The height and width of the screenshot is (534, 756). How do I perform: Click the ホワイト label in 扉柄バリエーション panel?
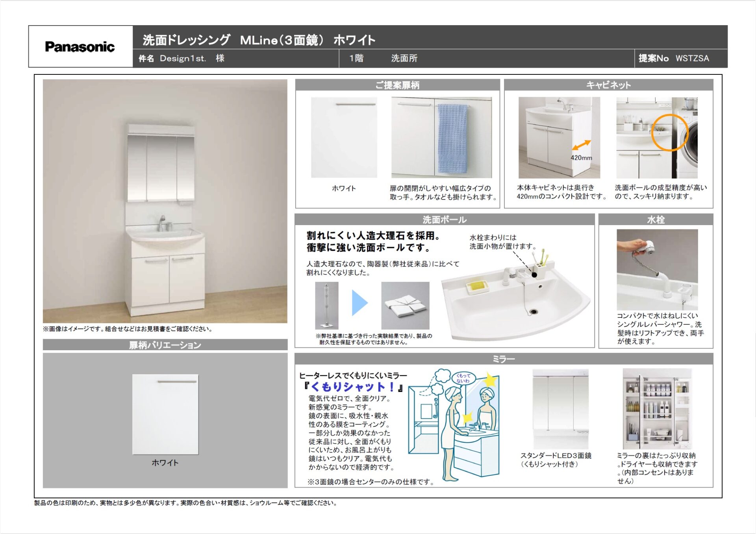165,463
